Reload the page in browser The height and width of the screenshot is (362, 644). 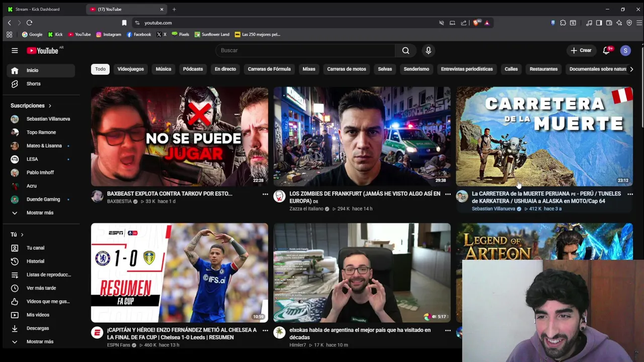pos(29,23)
